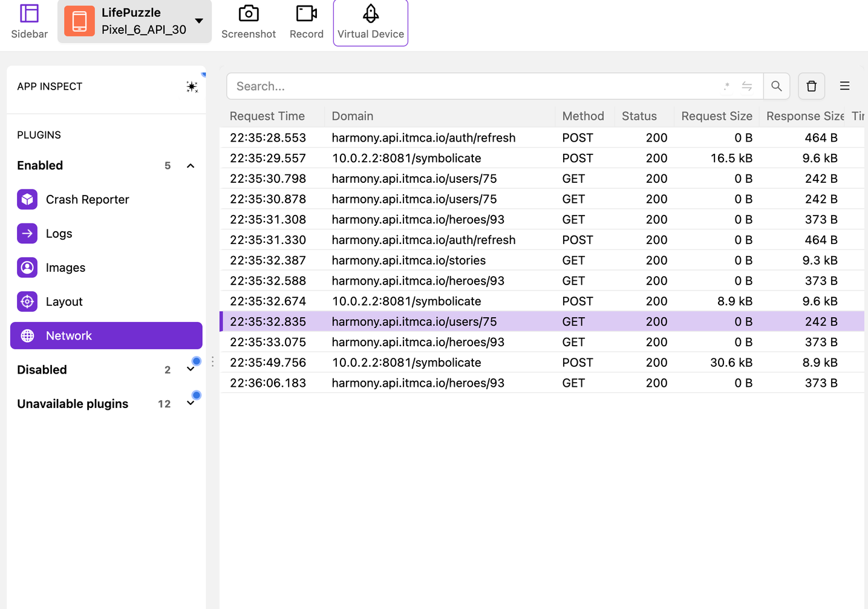
Task: Select the 22:35:33.075 heroes/93 request
Action: (542, 342)
